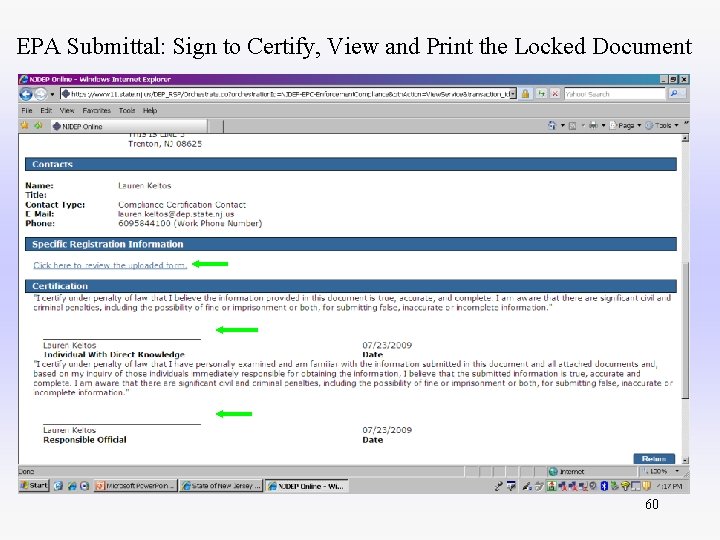
Task: Open the Tools command bar dropdown
Action: click(662, 125)
